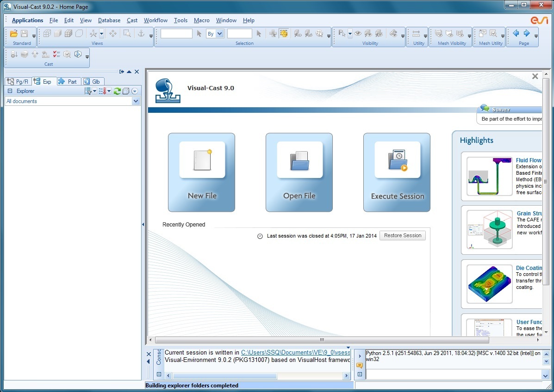This screenshot has width=554, height=392.
Task: Click the cube play icon in Cast toolbar
Action: [x=78, y=55]
